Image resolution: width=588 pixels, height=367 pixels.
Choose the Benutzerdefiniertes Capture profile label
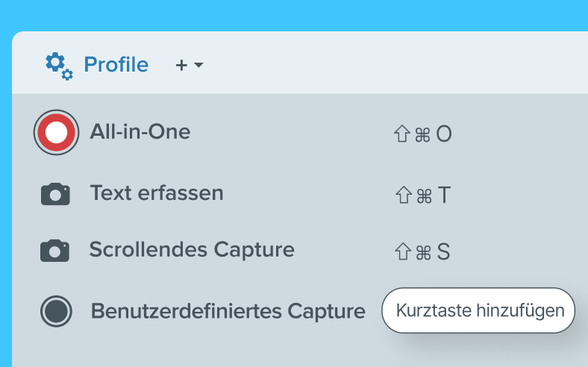coord(228,311)
